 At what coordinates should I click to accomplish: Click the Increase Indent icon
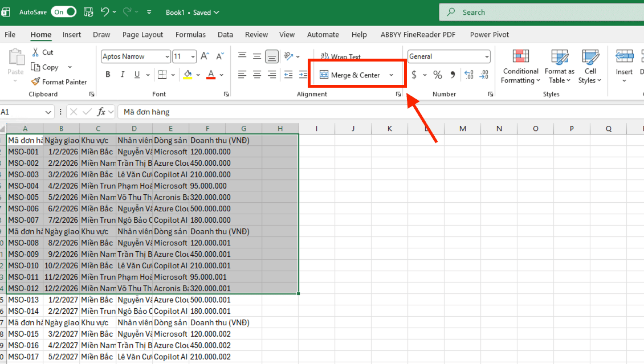pyautogui.click(x=303, y=75)
